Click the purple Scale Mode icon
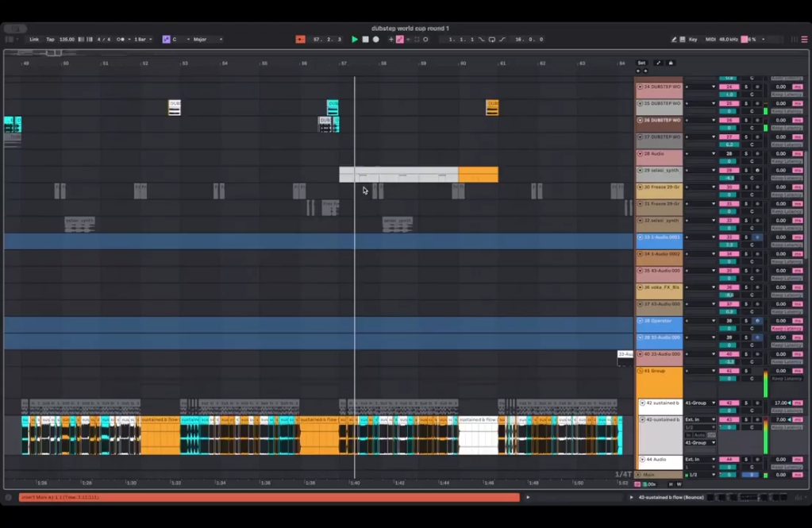The height and width of the screenshot is (528, 812). coord(166,40)
